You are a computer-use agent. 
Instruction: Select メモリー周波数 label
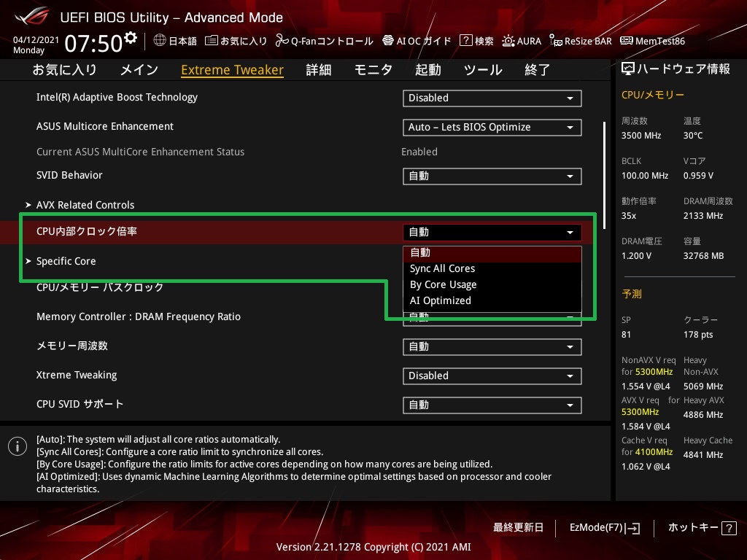click(72, 346)
